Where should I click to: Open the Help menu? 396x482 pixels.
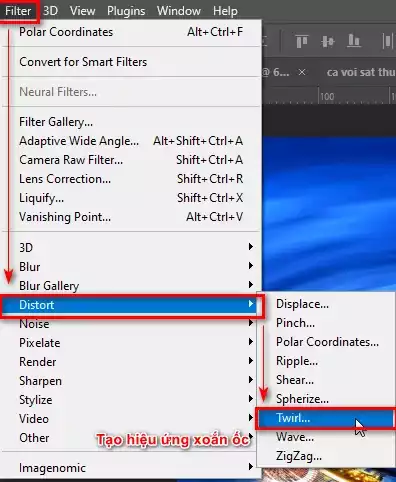pyautogui.click(x=225, y=11)
